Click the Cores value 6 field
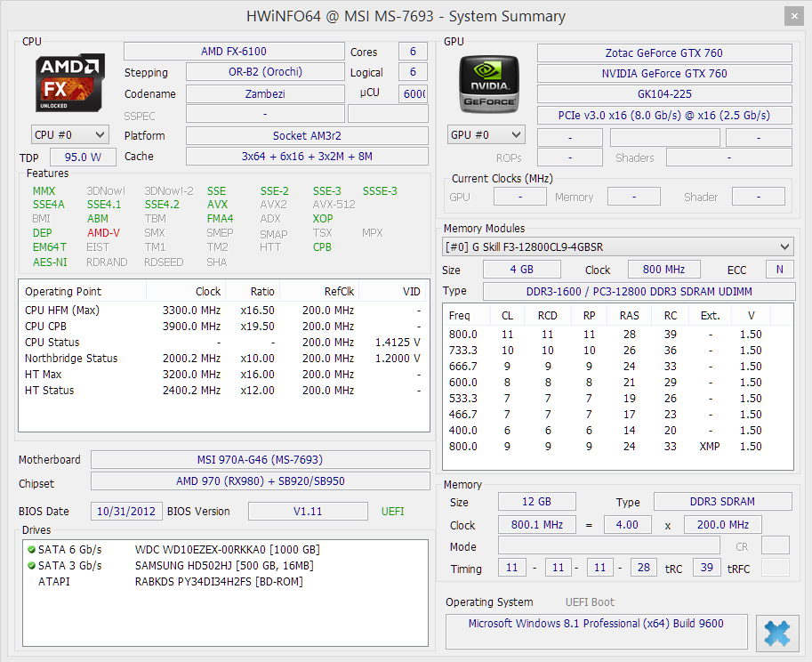This screenshot has width=812, height=662. [x=413, y=52]
